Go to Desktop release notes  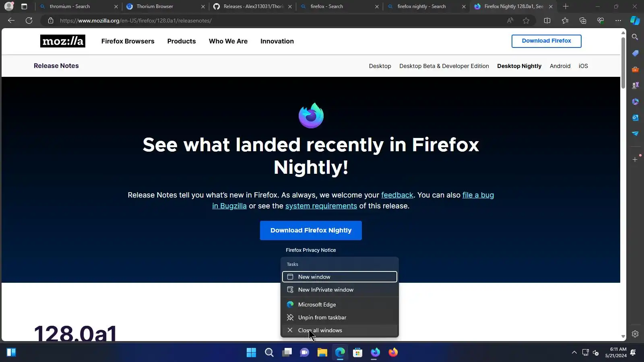pyautogui.click(x=380, y=66)
